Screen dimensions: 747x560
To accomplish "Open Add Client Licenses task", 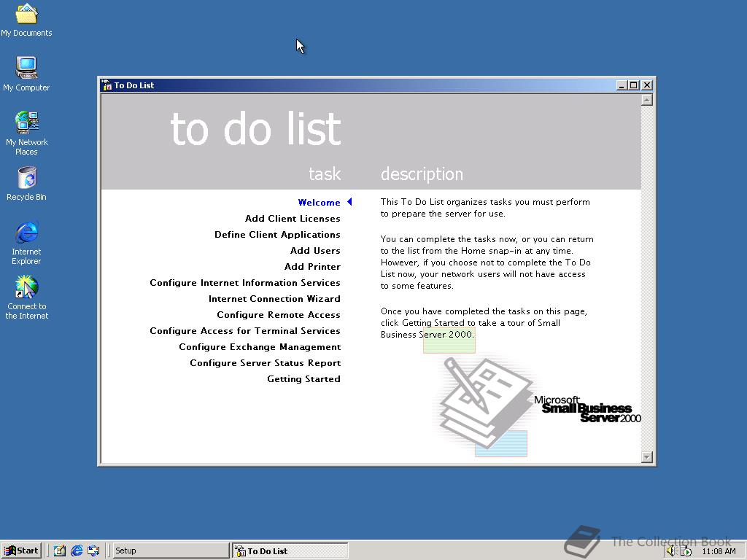I will pyautogui.click(x=293, y=219).
